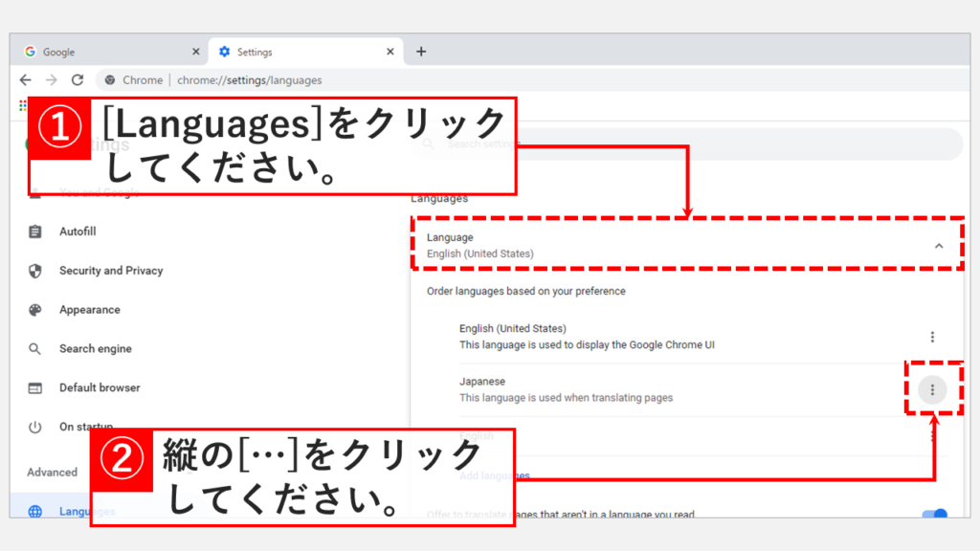Open three-dot menu for English (United States)
Screen dimensions: 980x551
click(x=932, y=337)
